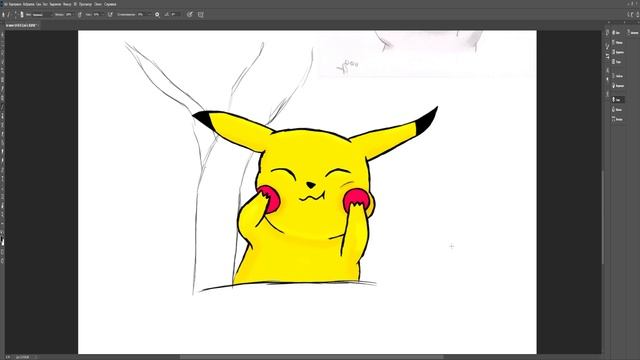Select the Brush tool in toolbar
This screenshot has width=640, height=360.
click(2, 106)
